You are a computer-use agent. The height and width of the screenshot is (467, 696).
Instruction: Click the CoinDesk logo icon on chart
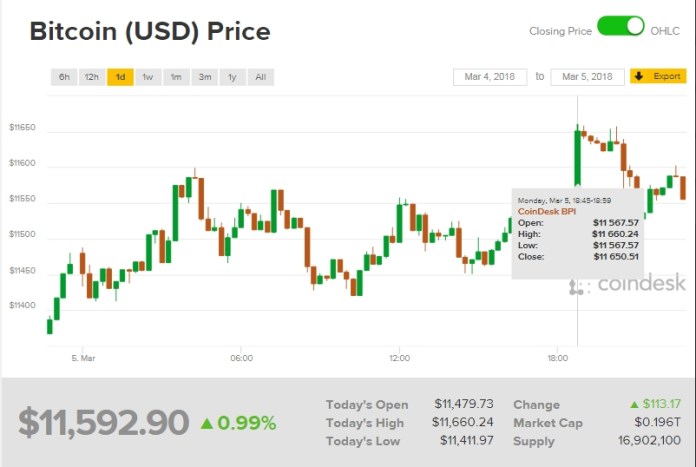click(x=579, y=286)
